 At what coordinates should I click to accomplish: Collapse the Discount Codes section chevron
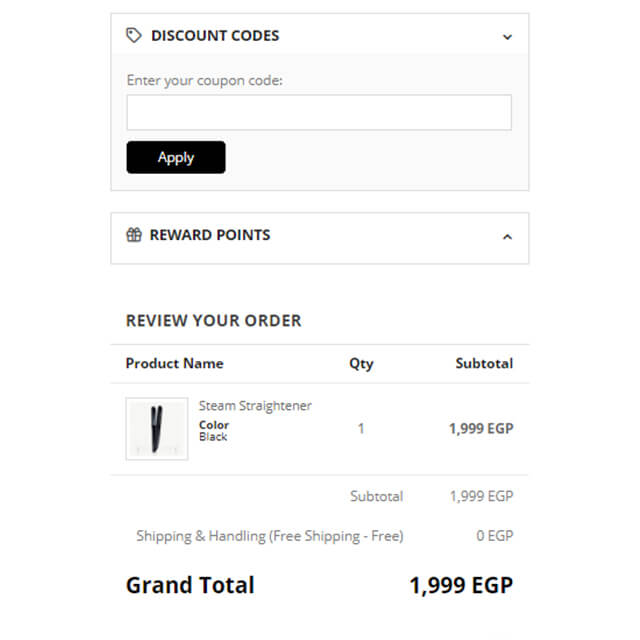click(x=507, y=37)
